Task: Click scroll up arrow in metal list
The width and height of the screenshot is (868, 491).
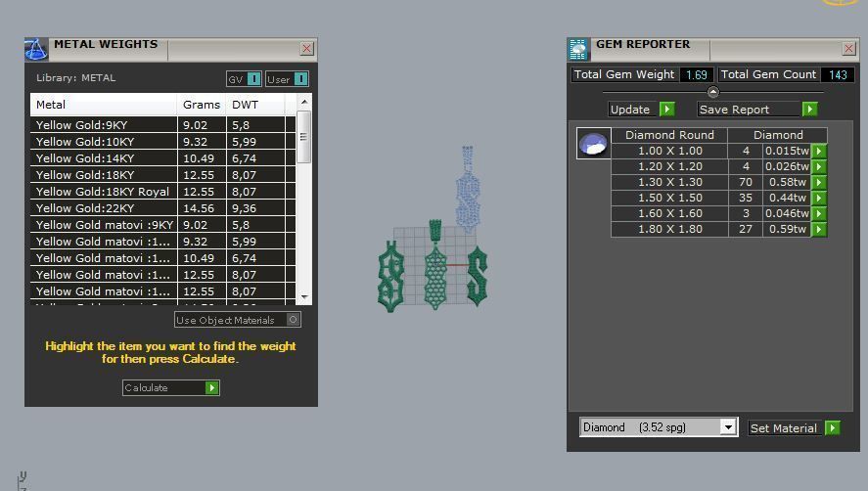Action: pos(304,102)
